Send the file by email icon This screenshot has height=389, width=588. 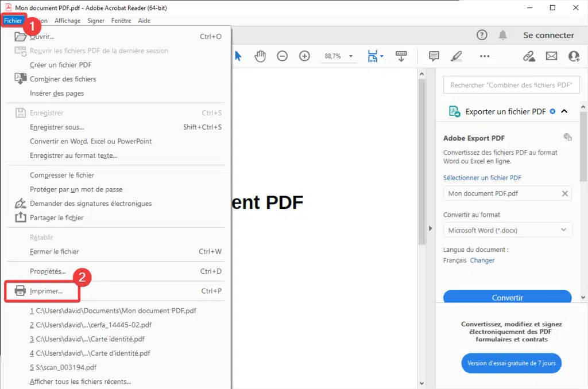point(551,56)
